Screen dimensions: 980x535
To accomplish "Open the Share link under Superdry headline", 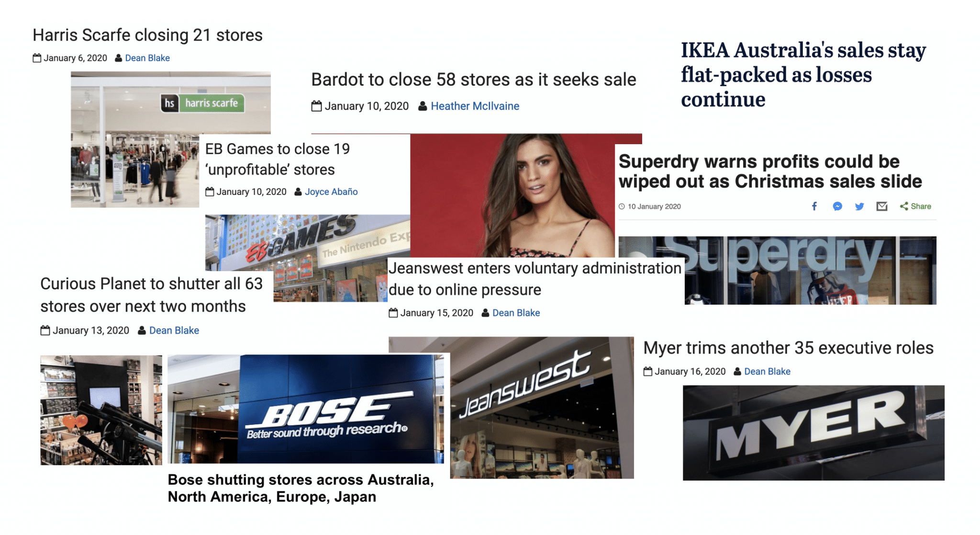I will 915,206.
